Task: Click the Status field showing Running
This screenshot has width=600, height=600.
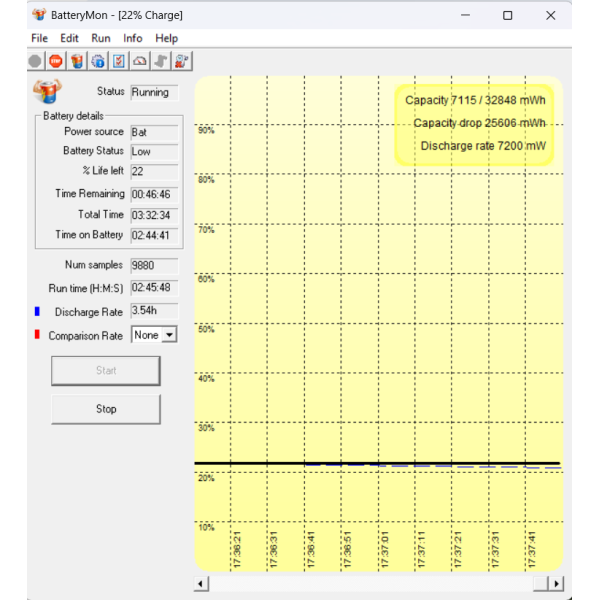Action: tap(154, 92)
